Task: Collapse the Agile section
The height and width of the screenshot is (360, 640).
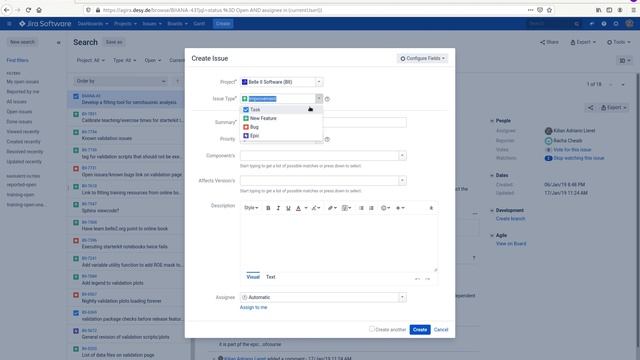Action: pos(491,236)
